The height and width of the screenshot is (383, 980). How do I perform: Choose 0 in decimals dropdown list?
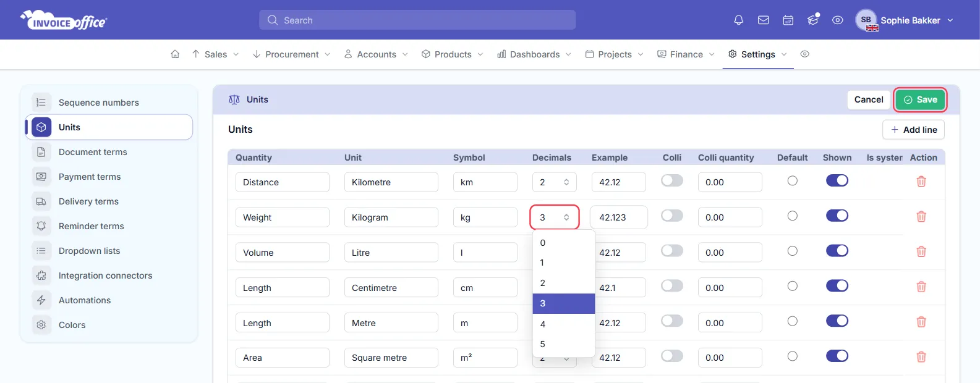(x=564, y=243)
